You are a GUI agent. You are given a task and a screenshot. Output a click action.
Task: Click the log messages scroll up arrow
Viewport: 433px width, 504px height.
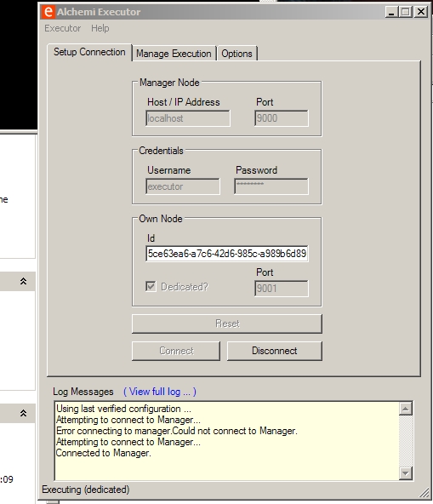[x=406, y=409]
